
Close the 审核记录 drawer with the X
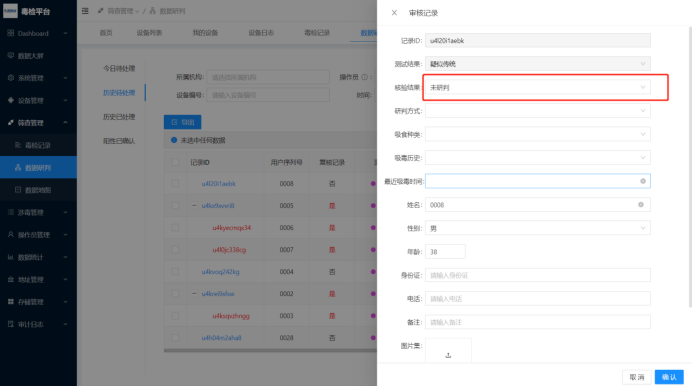[394, 13]
